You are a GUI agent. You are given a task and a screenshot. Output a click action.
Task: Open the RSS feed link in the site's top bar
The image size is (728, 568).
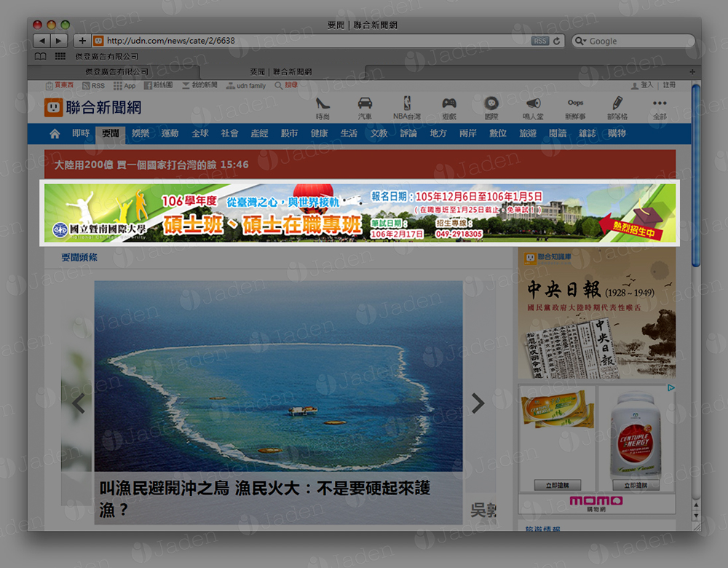[93, 85]
